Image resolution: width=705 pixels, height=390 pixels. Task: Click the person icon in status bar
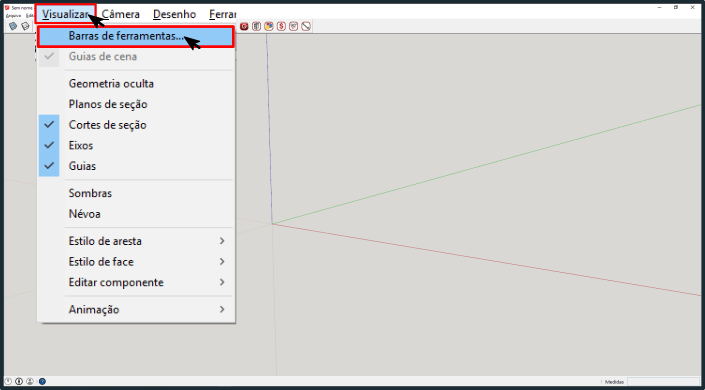pyautogui.click(x=30, y=381)
